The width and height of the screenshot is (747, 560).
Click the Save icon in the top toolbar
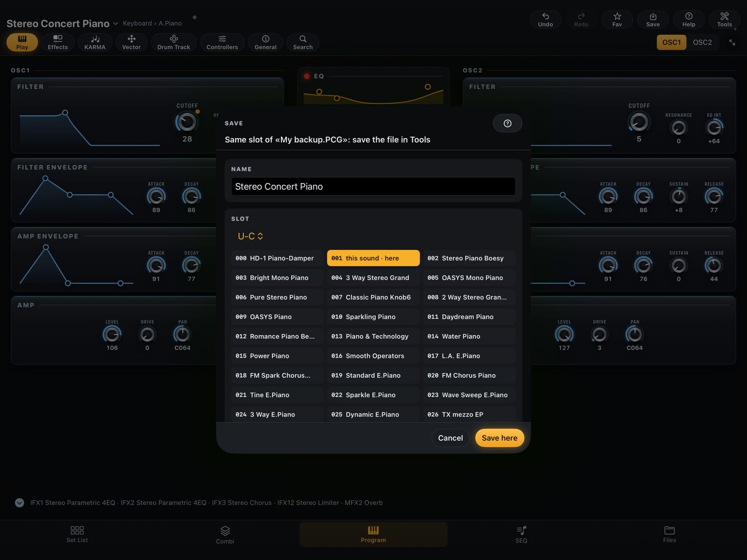[653, 19]
